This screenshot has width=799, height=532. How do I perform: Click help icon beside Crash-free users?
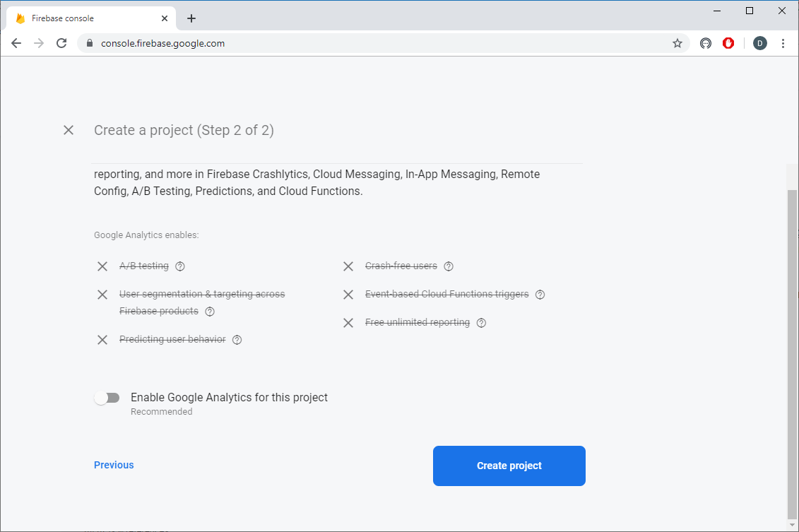pos(449,266)
